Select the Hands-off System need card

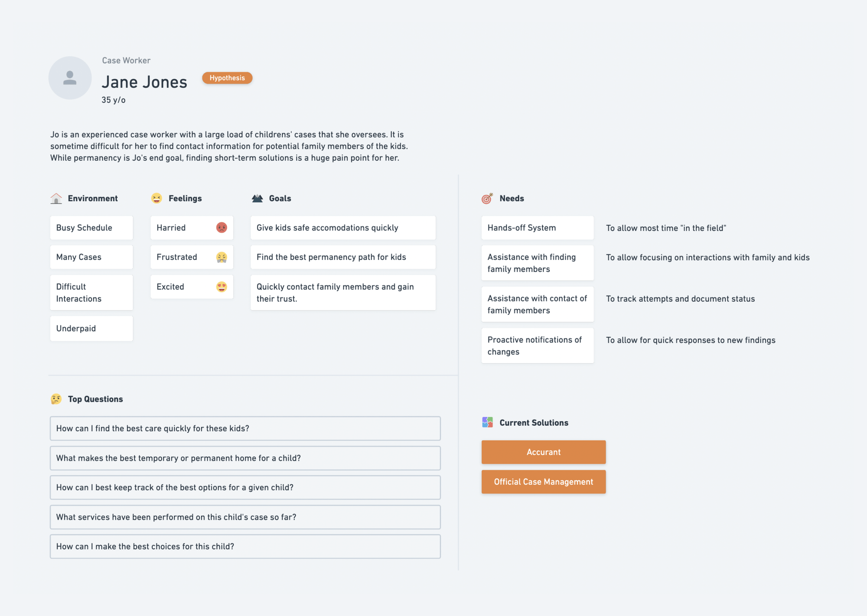[x=538, y=228]
